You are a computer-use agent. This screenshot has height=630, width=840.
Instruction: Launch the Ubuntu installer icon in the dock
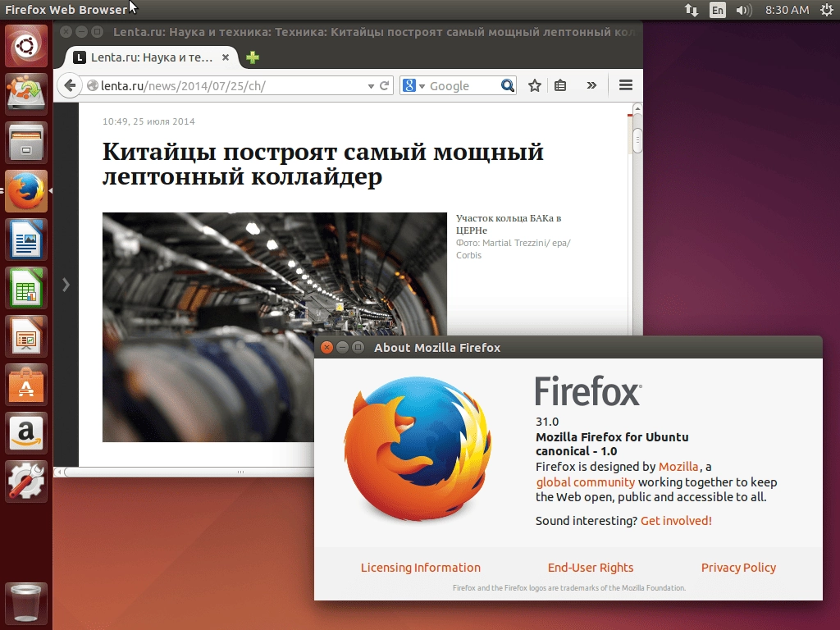26,94
